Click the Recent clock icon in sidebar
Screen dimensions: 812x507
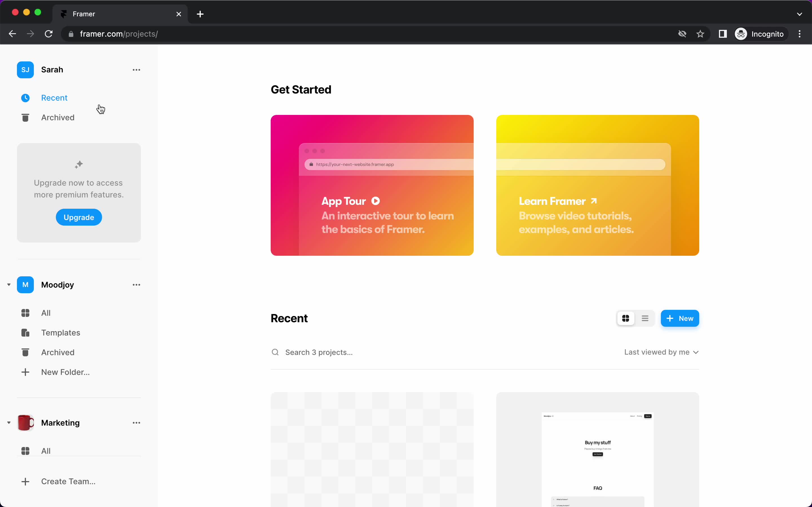[x=25, y=97]
